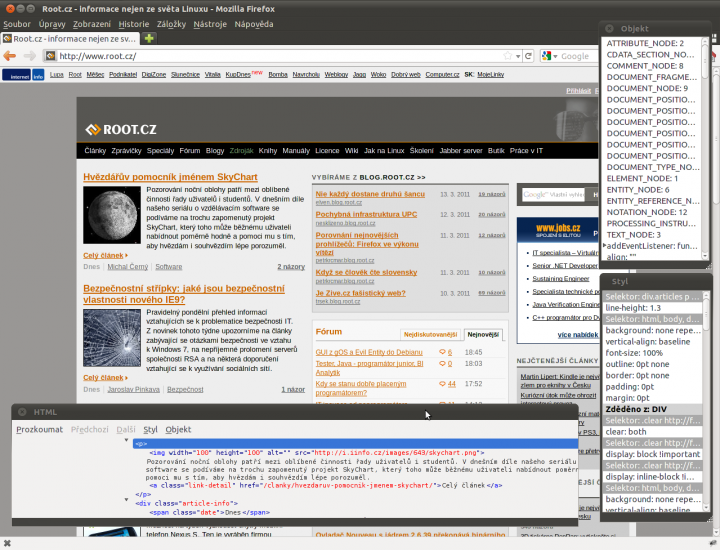Click the broken glass article thumbnail
720x550 pixels.
[x=112, y=338]
